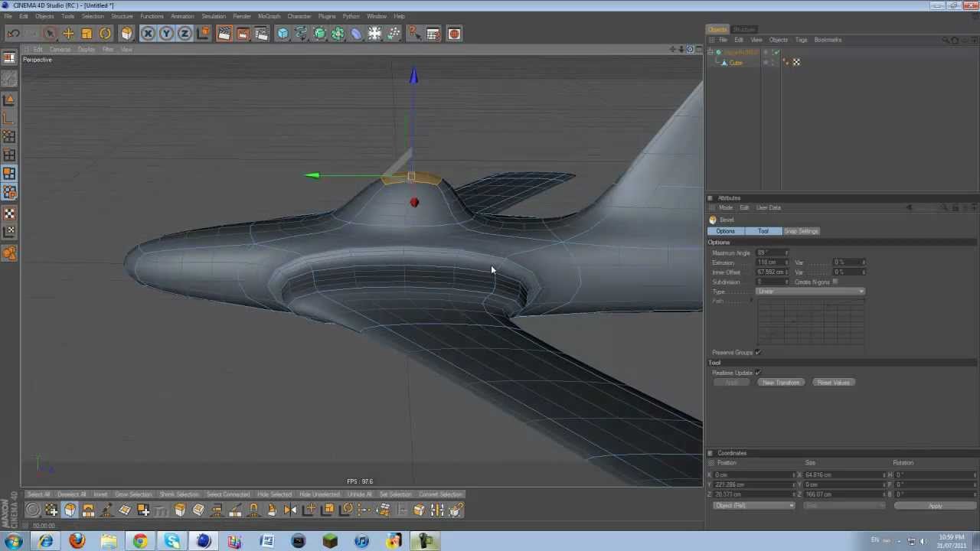Image resolution: width=980 pixels, height=551 pixels.
Task: Toggle HyperNURBS enable green checkmark
Action: coord(776,52)
